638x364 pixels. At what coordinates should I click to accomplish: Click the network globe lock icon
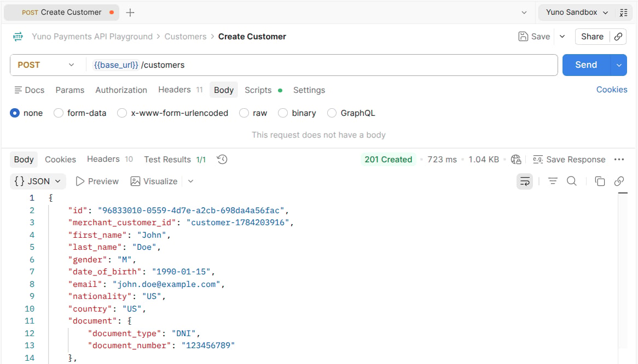pyautogui.click(x=516, y=159)
